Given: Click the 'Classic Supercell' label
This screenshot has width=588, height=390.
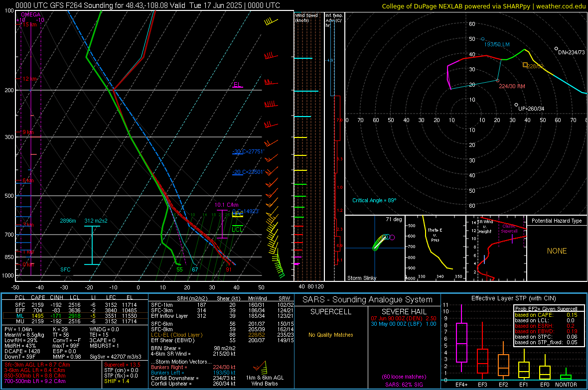Looking at the screenshot, I should (x=509, y=229).
